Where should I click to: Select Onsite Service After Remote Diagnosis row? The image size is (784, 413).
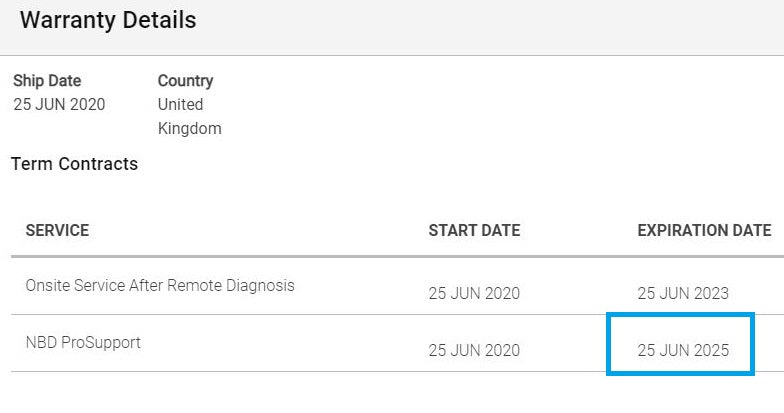(398, 286)
